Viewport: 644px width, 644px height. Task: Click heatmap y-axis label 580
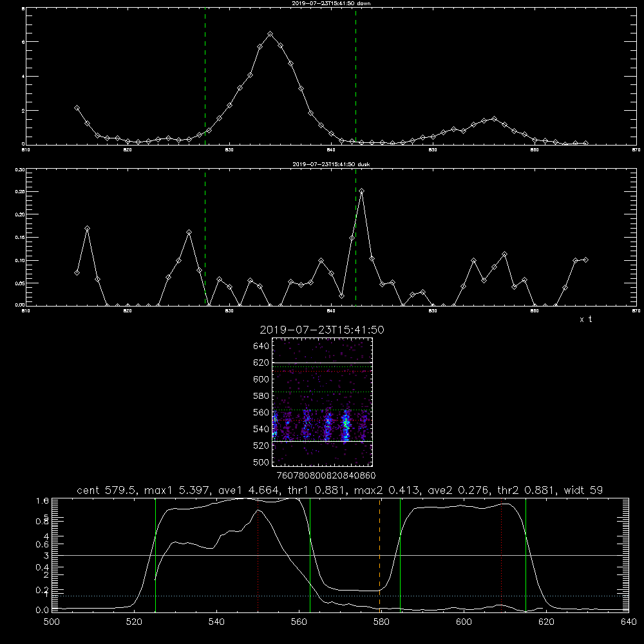coord(261,396)
